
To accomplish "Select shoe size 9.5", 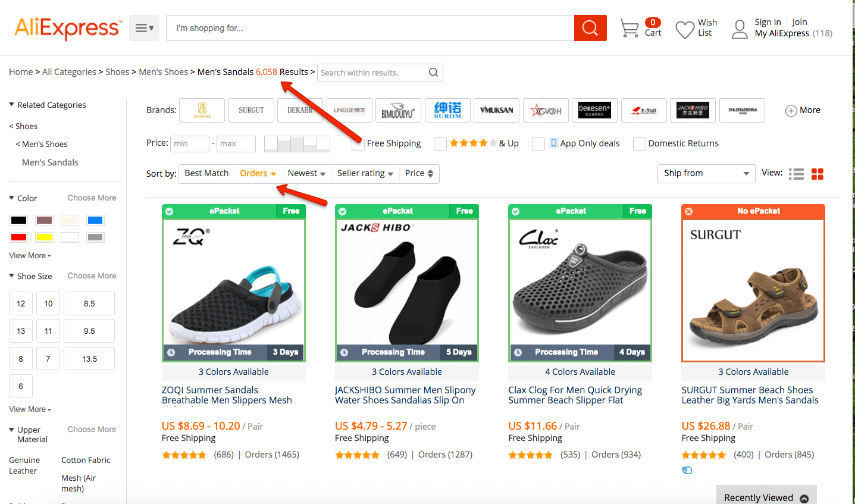I will point(89,331).
